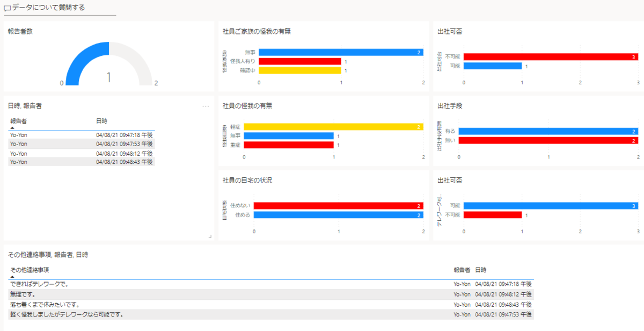Select the 'できればテレワークで。' row
Image resolution: width=644 pixels, height=331 pixels.
pyautogui.click(x=271, y=284)
